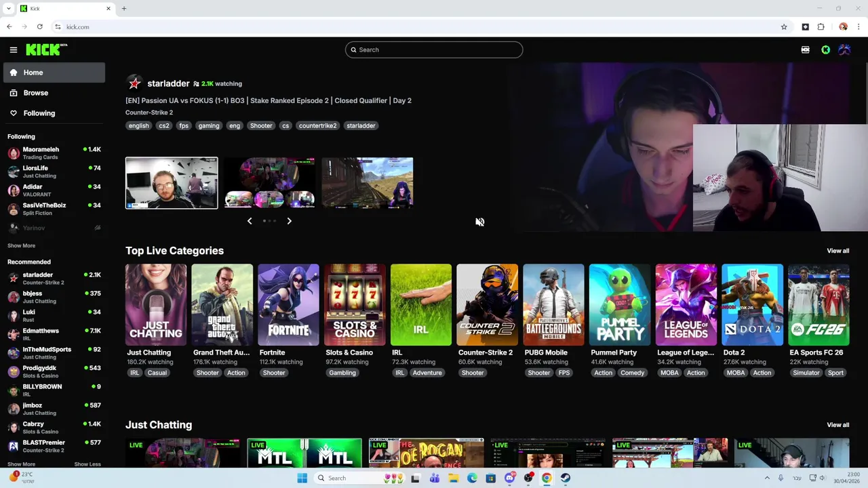Click the Kick search field
This screenshot has height=488, width=868.
pos(434,49)
